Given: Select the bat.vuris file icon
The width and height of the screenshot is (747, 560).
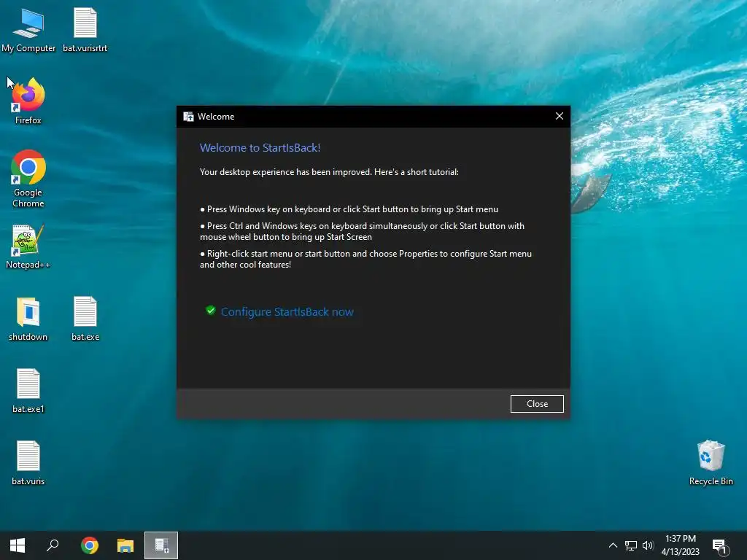Looking at the screenshot, I should coord(28,463).
